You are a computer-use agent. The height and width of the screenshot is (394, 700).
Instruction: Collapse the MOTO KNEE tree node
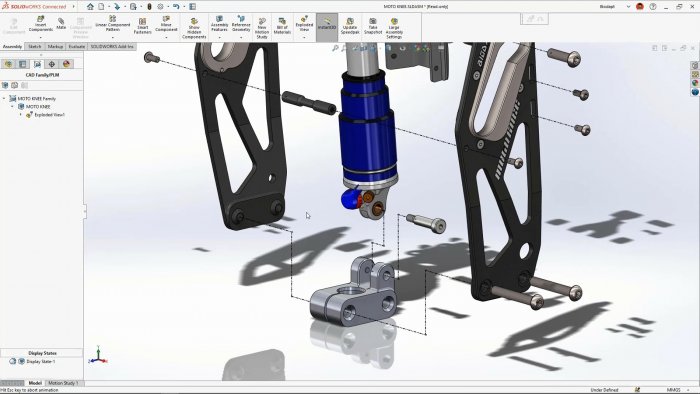12,107
